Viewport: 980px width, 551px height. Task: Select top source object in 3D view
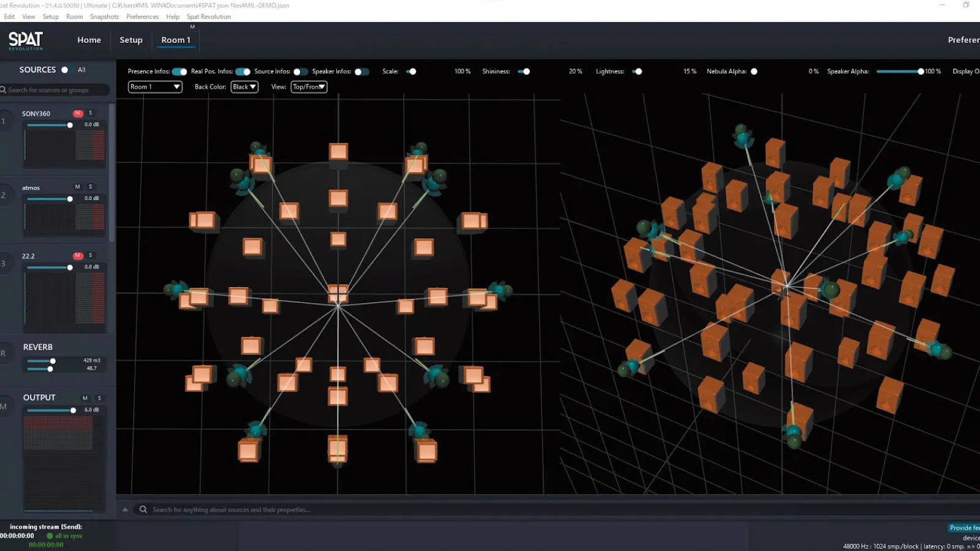tap(743, 137)
